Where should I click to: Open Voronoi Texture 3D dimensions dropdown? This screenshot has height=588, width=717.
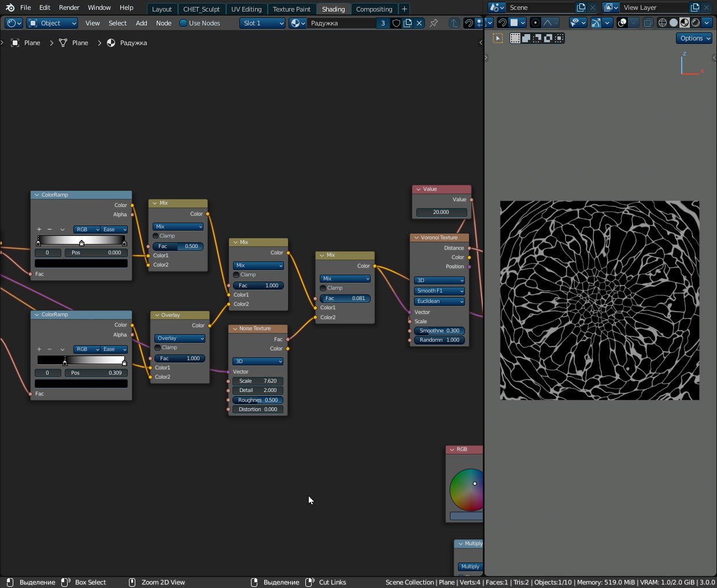coord(439,280)
